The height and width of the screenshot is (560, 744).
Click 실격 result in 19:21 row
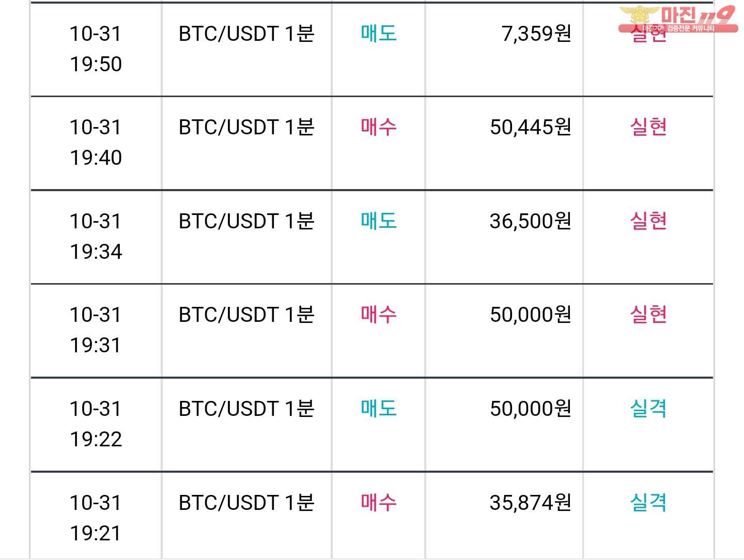click(648, 502)
